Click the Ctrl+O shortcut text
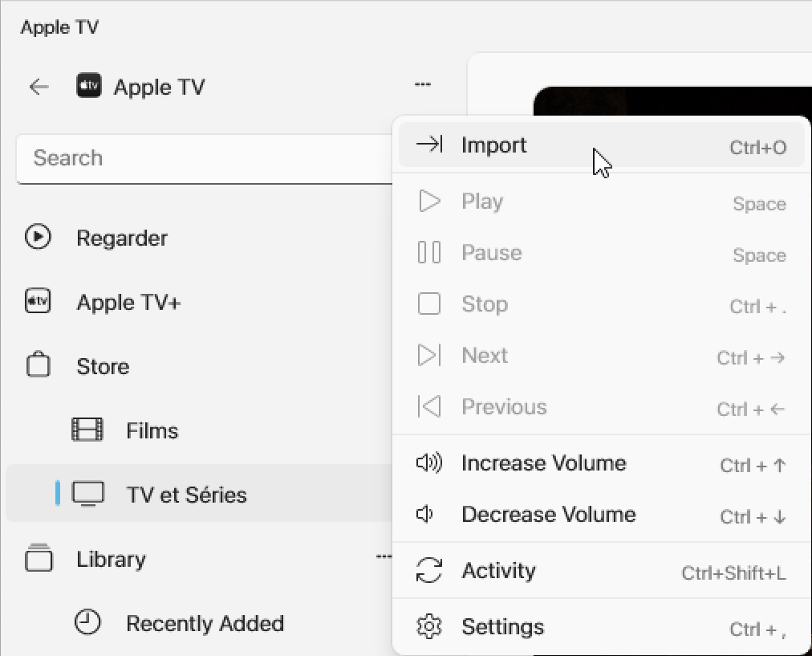 (758, 148)
